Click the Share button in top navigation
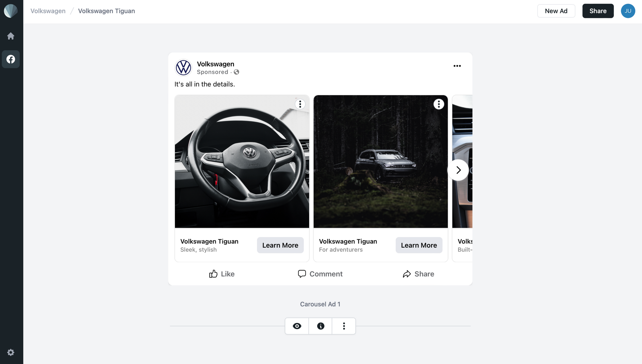This screenshot has height=364, width=642. click(x=598, y=11)
